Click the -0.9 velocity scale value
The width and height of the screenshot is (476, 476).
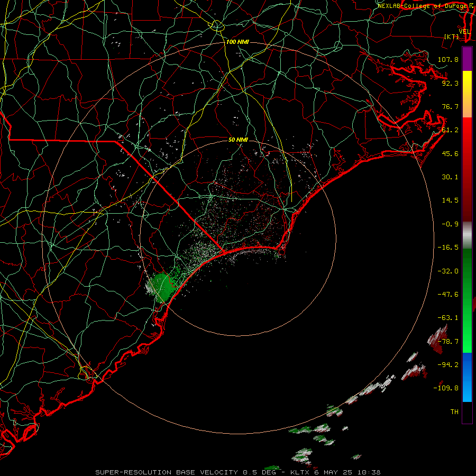(x=450, y=224)
